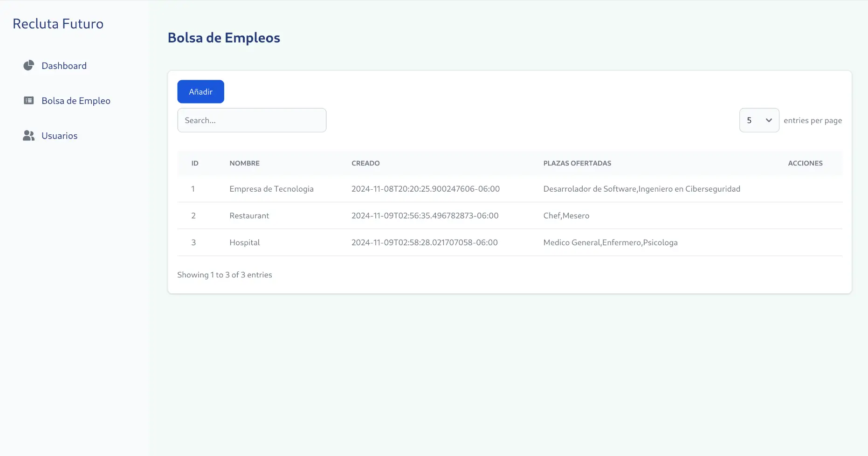The image size is (868, 456).
Task: Focus the Search input field
Action: (x=252, y=120)
